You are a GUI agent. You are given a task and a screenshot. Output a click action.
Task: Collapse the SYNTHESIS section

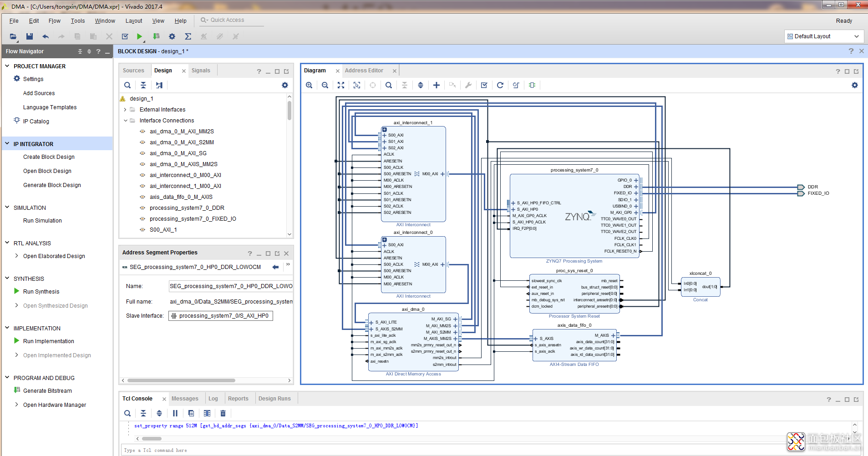[x=7, y=279]
